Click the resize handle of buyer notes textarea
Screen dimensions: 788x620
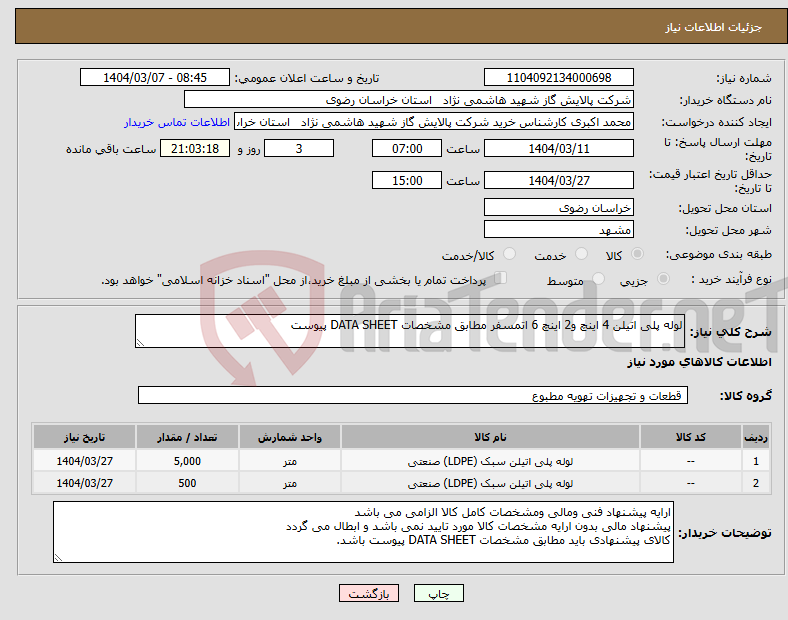point(58,558)
